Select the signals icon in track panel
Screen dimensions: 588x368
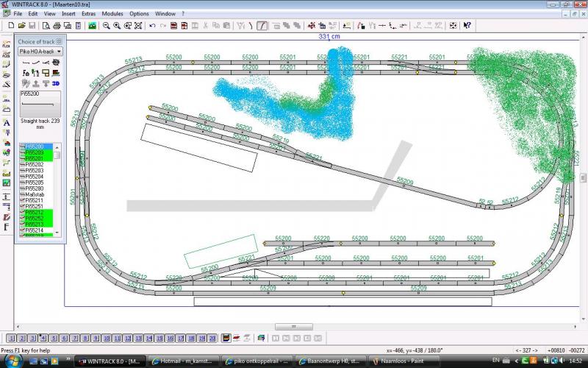click(x=35, y=73)
